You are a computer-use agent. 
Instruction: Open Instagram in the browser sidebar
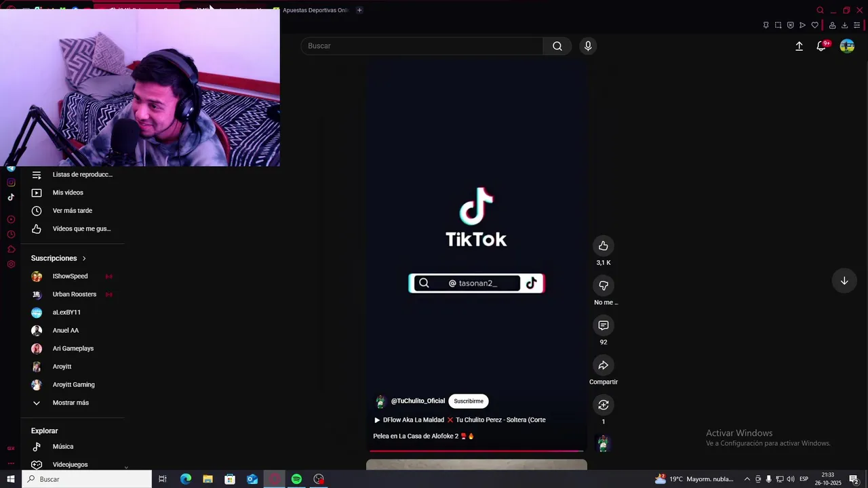click(11, 182)
